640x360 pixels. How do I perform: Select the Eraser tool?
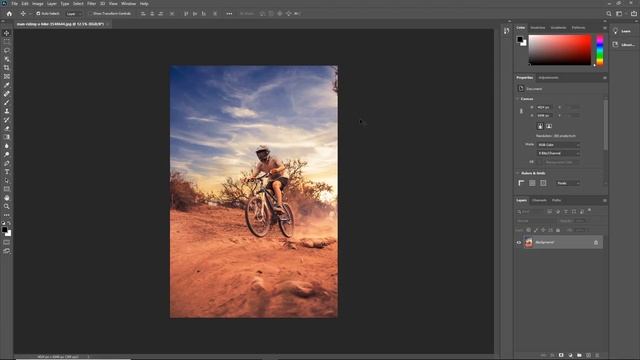[x=7, y=128]
